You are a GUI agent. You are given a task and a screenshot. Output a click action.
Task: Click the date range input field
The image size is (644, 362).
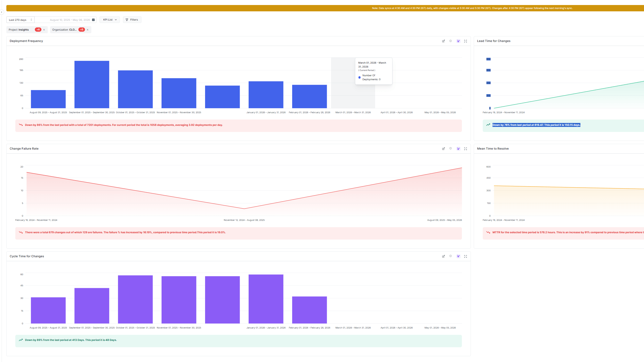(65, 20)
